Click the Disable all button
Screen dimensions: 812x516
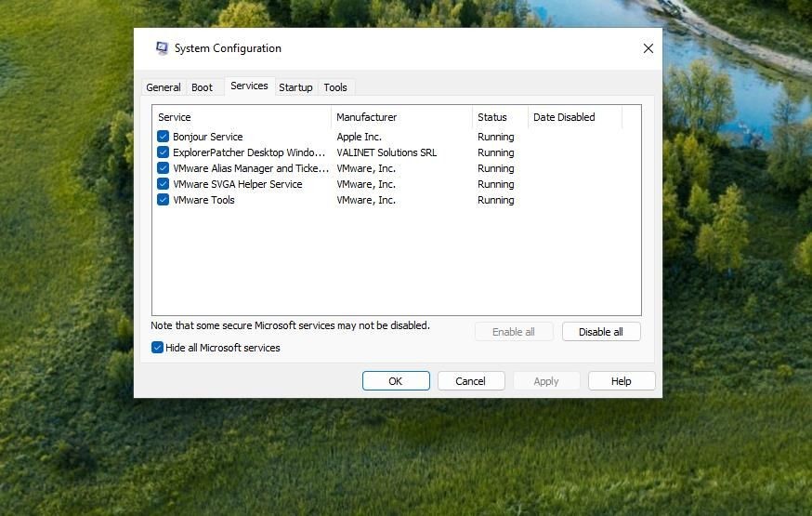pyautogui.click(x=601, y=332)
